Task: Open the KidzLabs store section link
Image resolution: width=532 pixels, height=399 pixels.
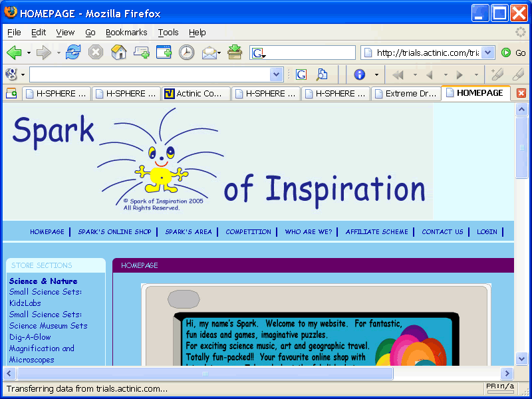Action: pyautogui.click(x=25, y=303)
